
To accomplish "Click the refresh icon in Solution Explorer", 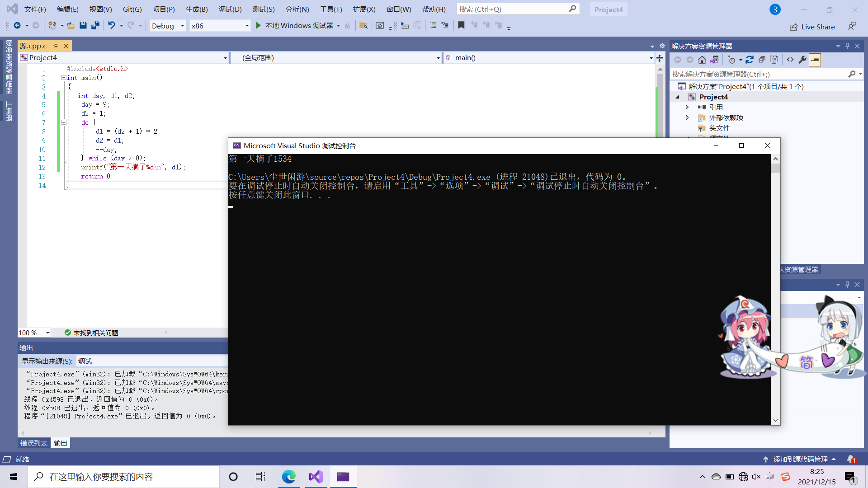I will 750,60.
